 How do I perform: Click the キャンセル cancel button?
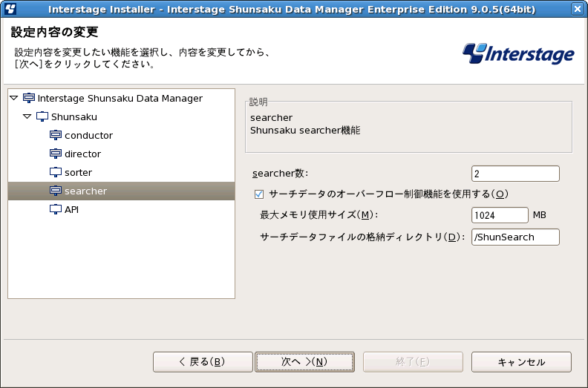[x=521, y=362]
